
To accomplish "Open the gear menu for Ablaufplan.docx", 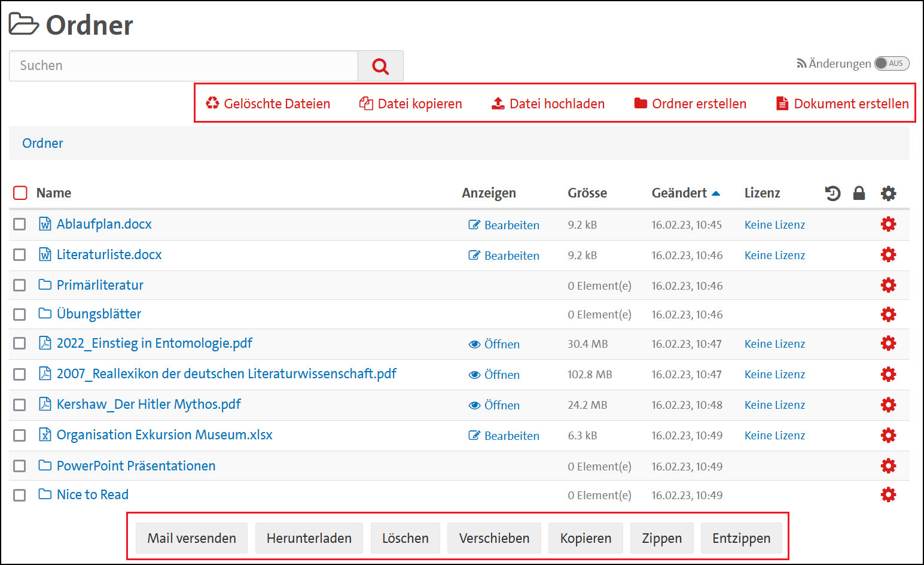I will pos(888,224).
